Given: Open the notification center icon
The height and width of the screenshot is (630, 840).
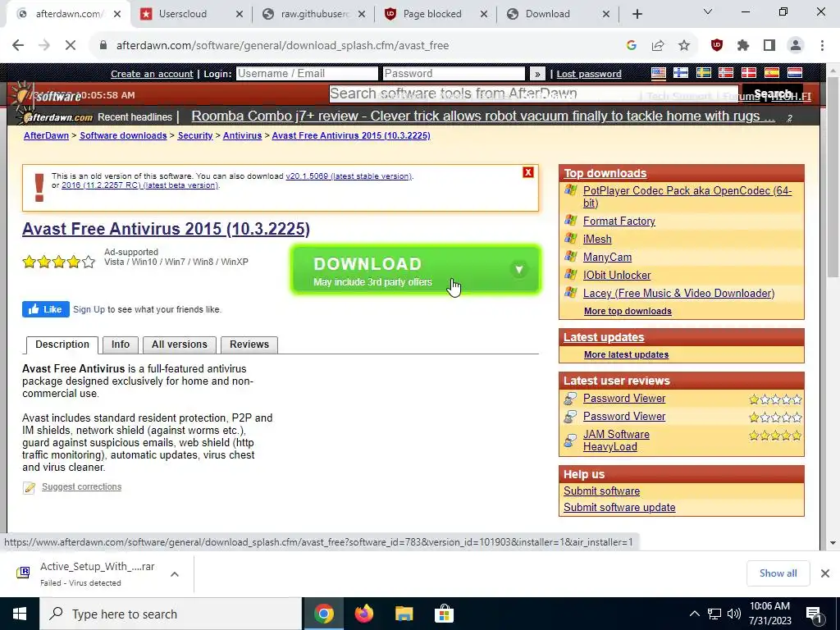Looking at the screenshot, I should tap(815, 614).
